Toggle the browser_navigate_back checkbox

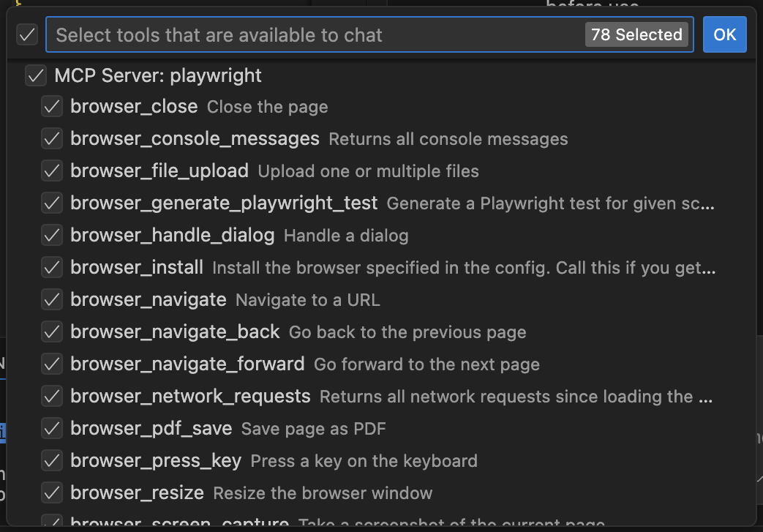click(x=52, y=331)
